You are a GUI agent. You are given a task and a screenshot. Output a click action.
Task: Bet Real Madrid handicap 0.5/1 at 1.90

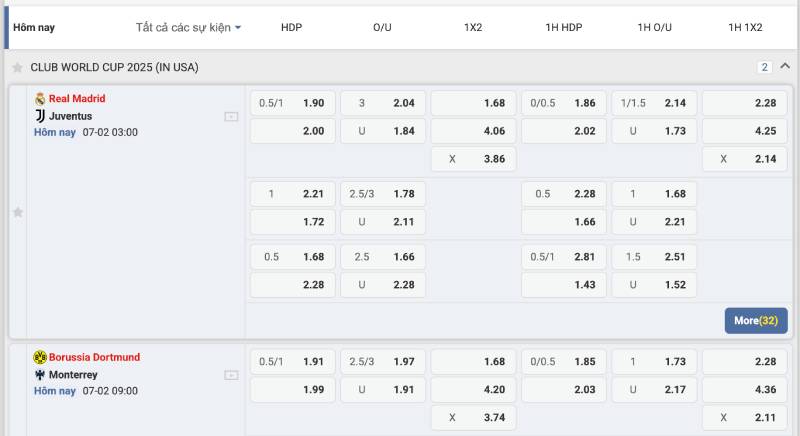(291, 103)
